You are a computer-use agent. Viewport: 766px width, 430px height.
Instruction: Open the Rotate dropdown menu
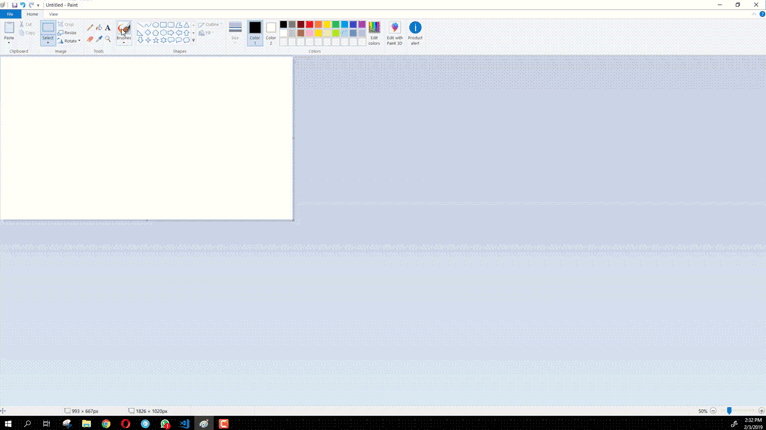pos(69,41)
